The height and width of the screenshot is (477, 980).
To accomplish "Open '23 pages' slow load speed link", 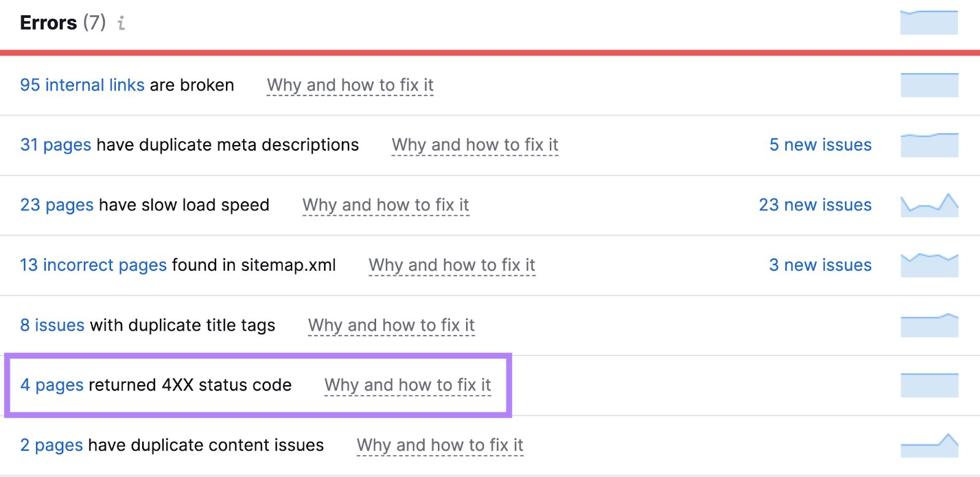I will 57,205.
